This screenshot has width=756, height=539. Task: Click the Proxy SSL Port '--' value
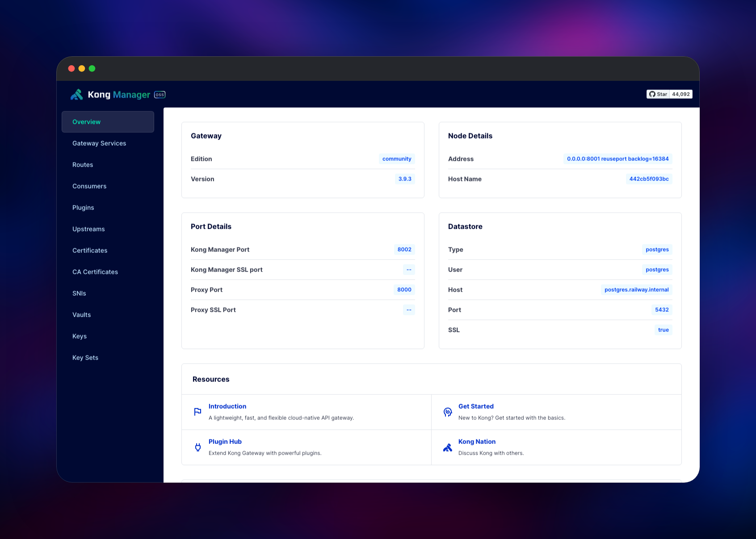[x=409, y=310]
